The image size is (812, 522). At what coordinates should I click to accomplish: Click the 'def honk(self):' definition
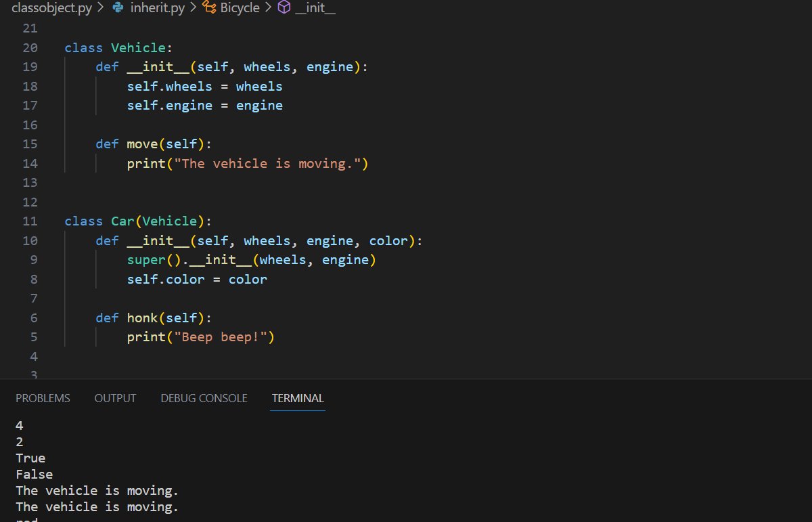(x=154, y=318)
